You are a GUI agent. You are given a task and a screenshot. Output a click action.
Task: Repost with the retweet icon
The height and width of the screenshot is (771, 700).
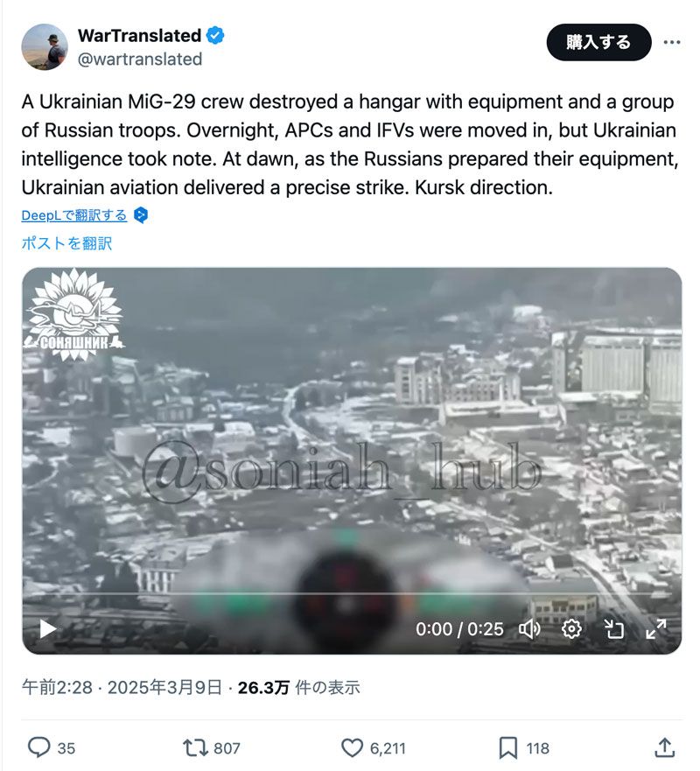point(196,748)
